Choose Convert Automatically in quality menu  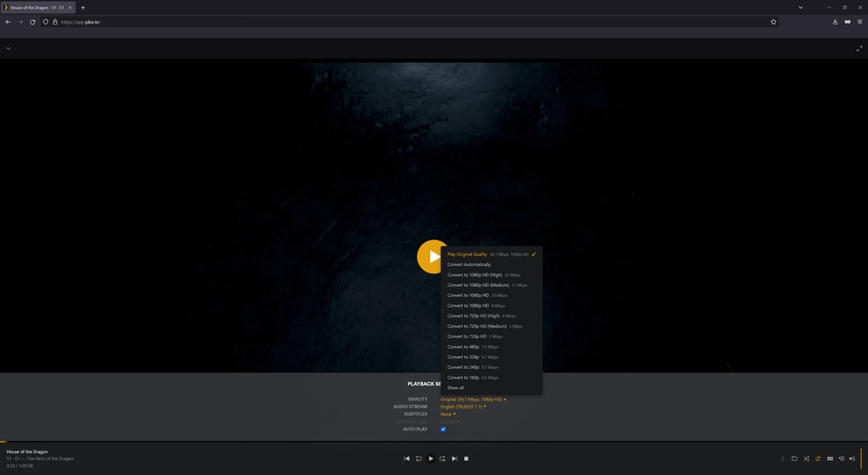point(491,264)
